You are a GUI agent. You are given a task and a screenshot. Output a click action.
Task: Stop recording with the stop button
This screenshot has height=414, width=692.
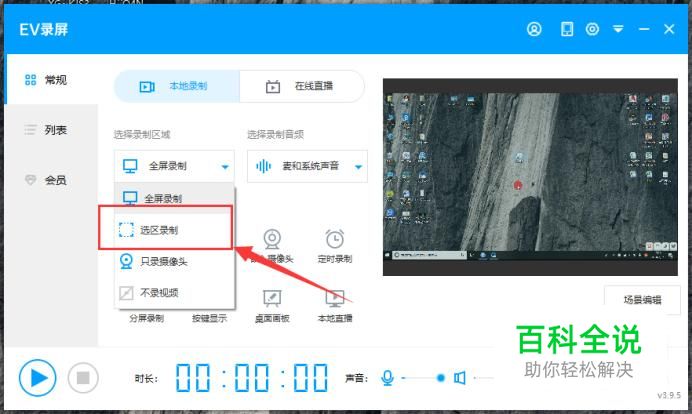click(x=83, y=378)
